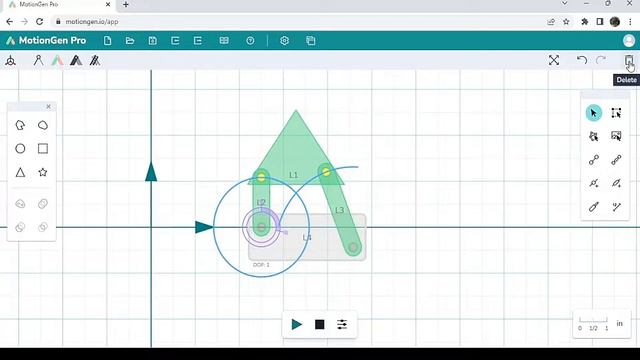Screen dimensions: 640x360
Task: Click the Undo arrow
Action: 582,60
